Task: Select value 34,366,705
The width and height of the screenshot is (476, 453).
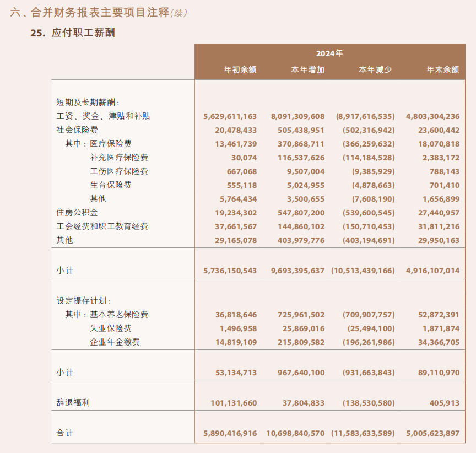Action: pos(439,342)
